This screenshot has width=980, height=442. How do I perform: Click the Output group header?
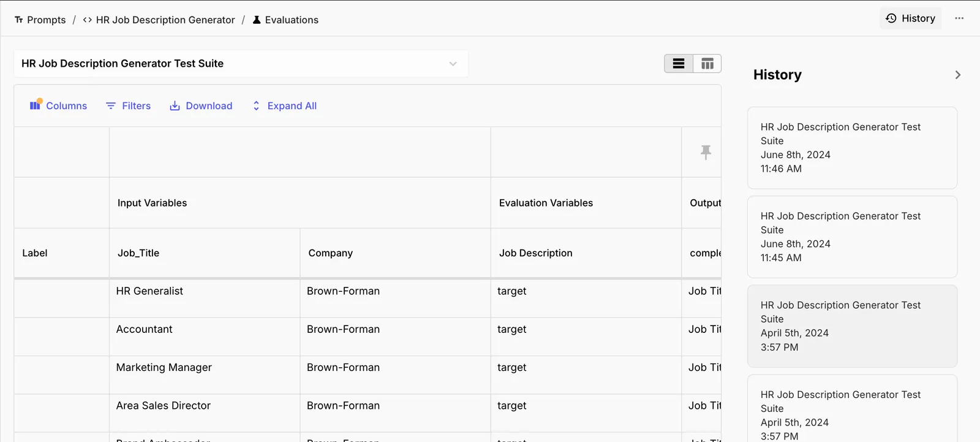(x=702, y=203)
